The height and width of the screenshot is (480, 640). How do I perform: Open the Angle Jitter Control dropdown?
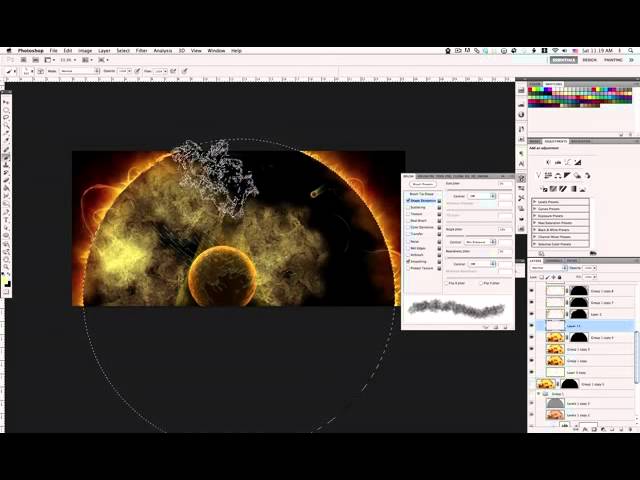[480, 242]
